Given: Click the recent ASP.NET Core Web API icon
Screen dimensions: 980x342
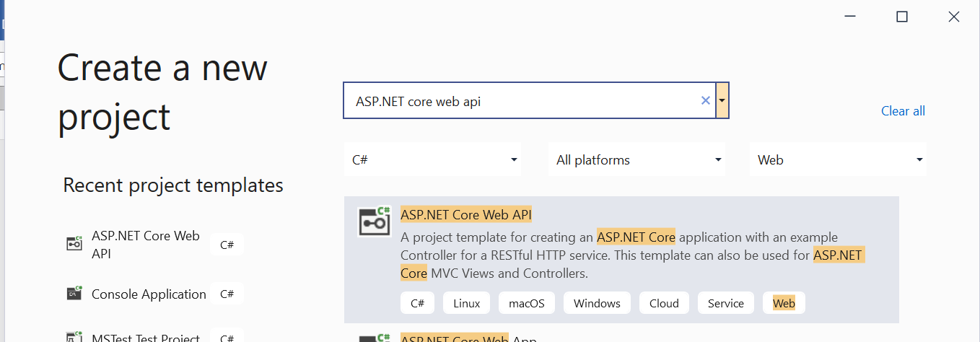Looking at the screenshot, I should 74,244.
